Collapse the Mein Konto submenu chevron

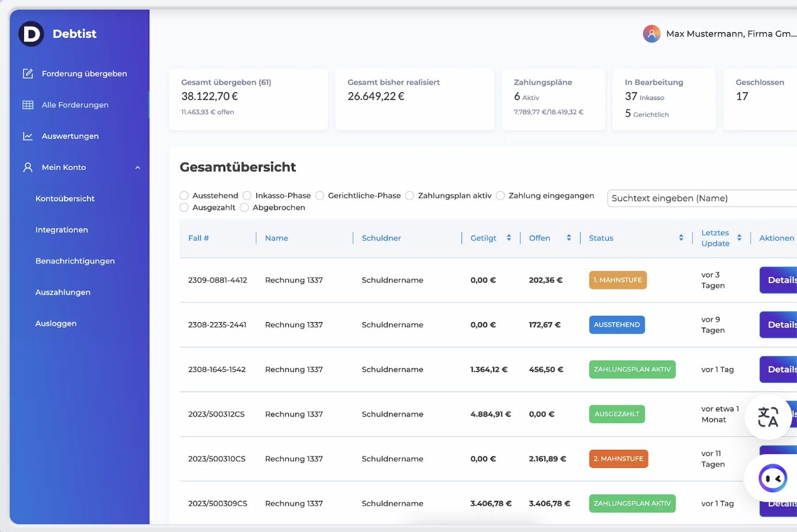tap(138, 168)
